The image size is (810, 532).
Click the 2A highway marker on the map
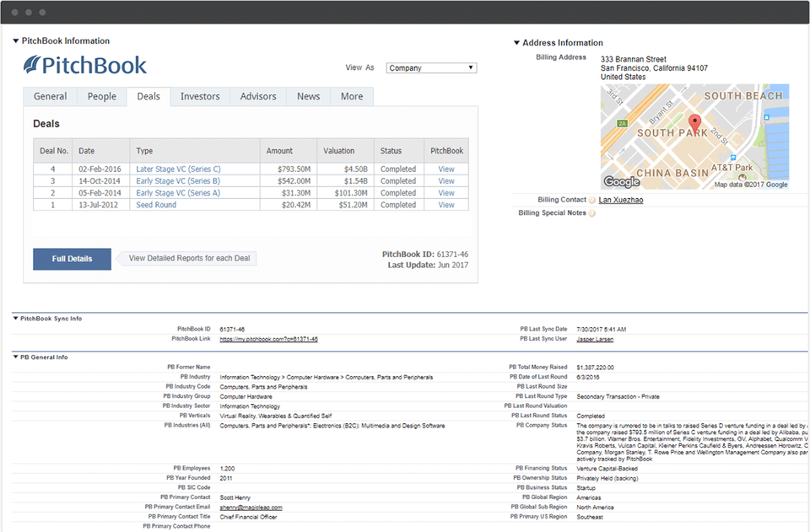click(622, 124)
